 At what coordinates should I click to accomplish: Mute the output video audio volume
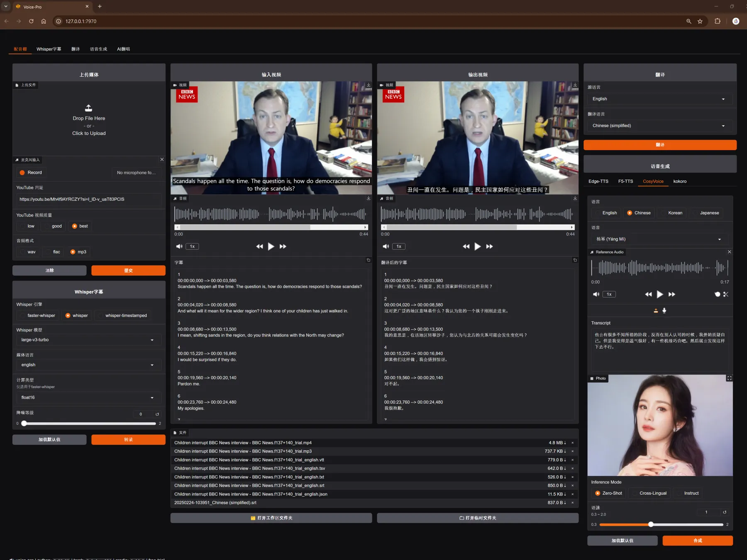pos(386,246)
